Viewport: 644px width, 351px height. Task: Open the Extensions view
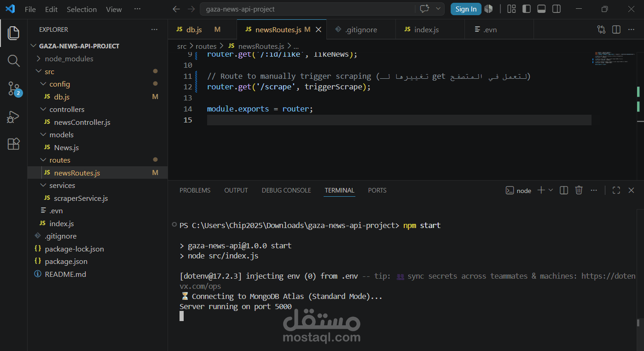point(14,144)
